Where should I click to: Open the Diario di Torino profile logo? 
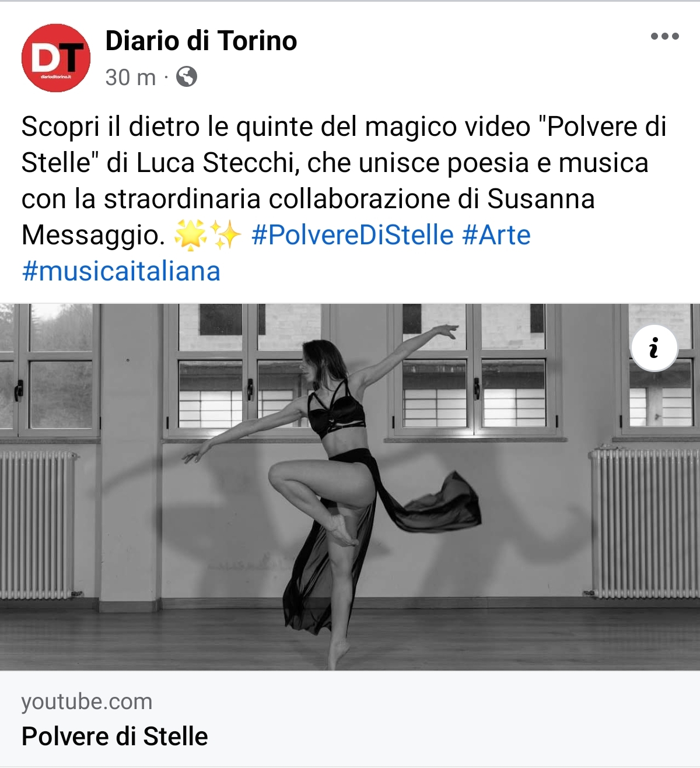point(56,58)
